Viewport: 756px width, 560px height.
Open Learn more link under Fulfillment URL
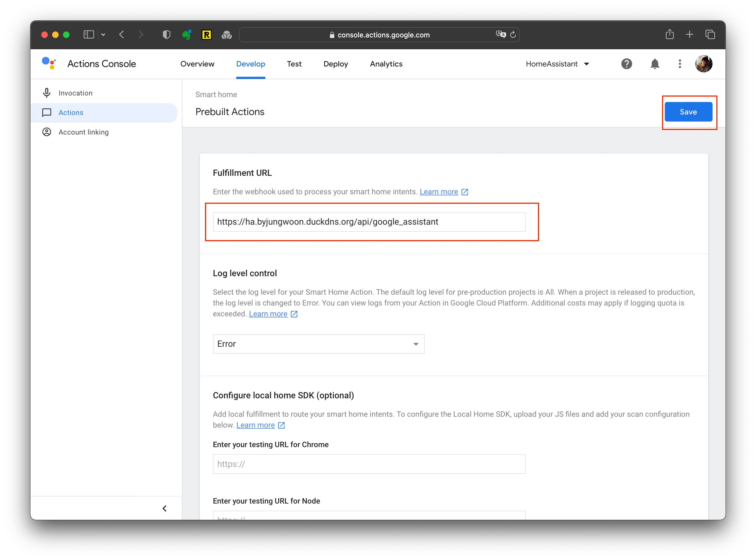point(439,192)
